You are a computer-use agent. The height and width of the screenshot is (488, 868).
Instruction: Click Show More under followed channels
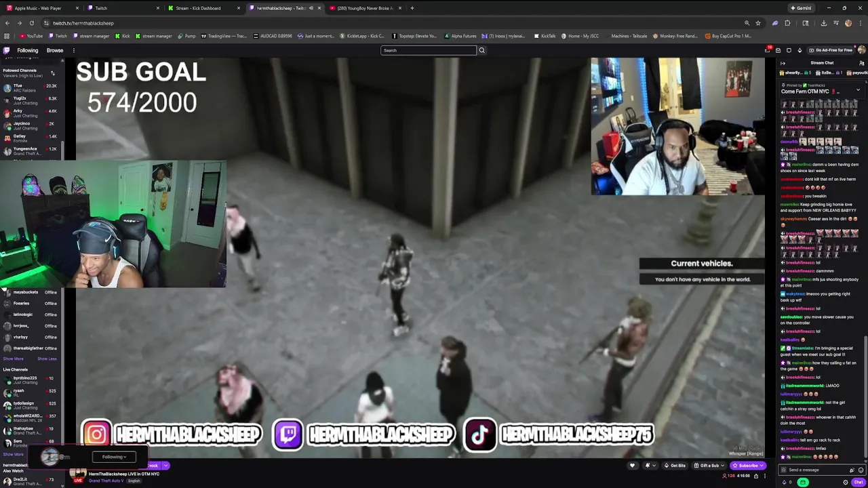pos(13,359)
